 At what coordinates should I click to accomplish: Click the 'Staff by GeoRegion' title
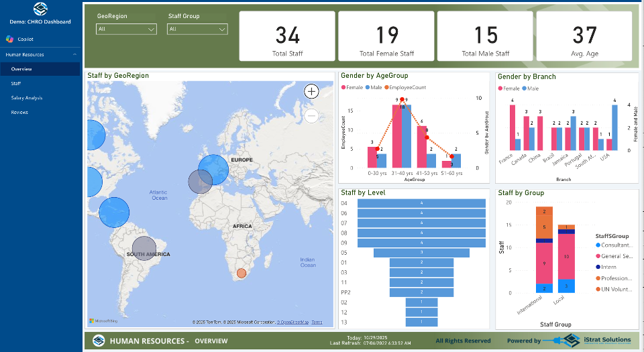[x=118, y=76]
